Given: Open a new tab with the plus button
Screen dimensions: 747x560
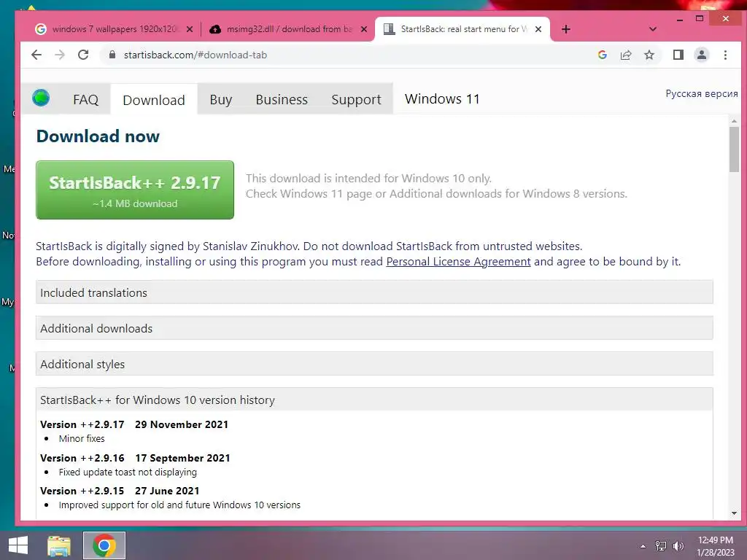Looking at the screenshot, I should click(x=565, y=29).
